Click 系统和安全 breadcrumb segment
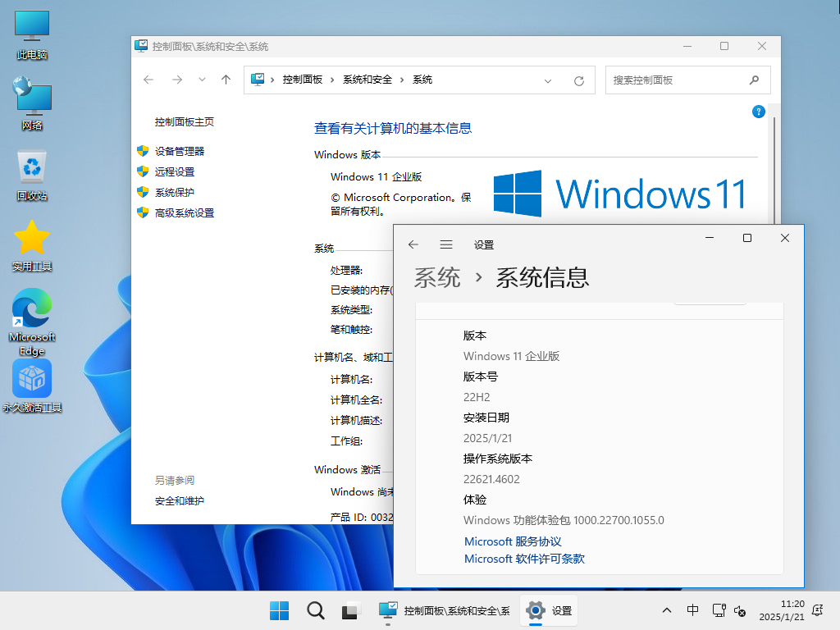 [367, 80]
